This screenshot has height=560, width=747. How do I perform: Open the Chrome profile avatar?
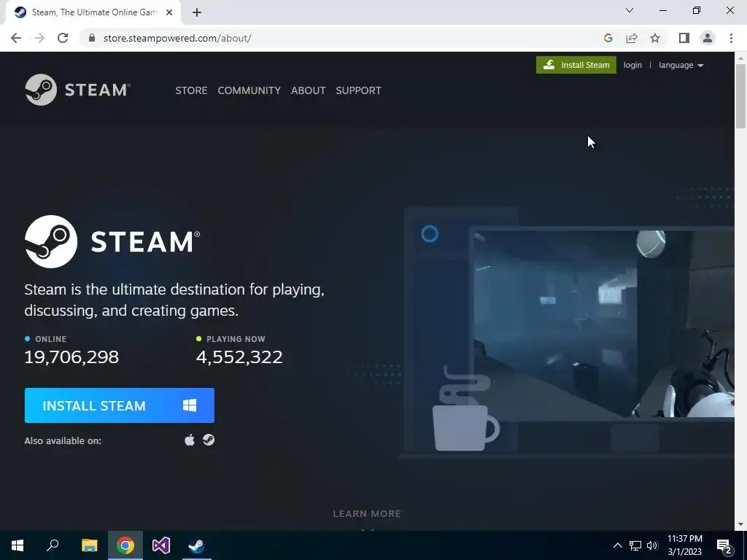click(708, 38)
